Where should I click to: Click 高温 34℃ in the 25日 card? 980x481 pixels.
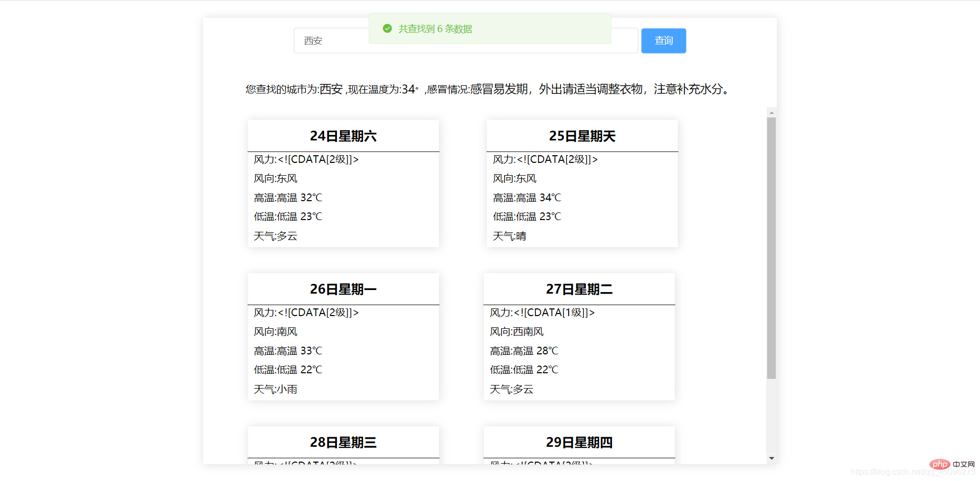pyautogui.click(x=527, y=198)
